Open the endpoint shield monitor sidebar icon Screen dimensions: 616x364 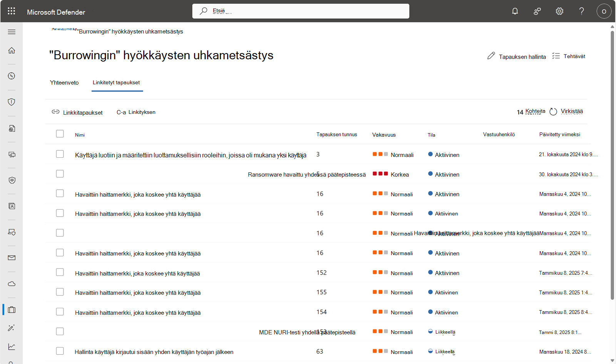pos(12,232)
